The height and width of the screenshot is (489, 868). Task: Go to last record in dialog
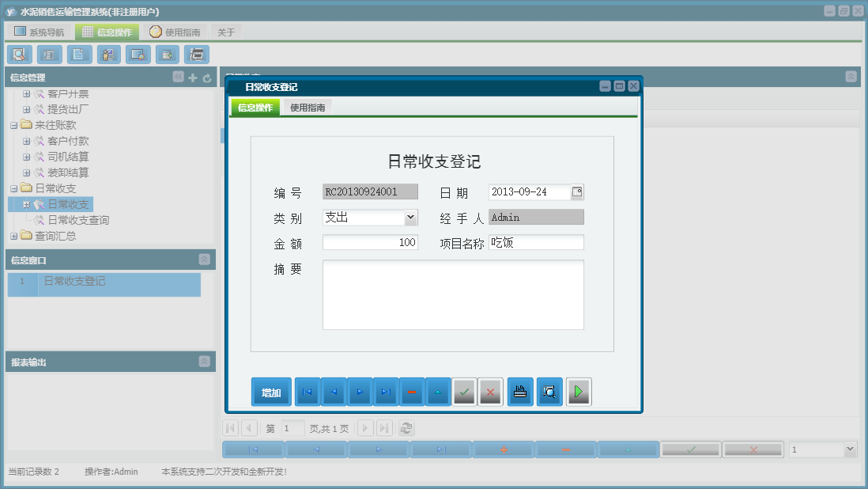[386, 392]
